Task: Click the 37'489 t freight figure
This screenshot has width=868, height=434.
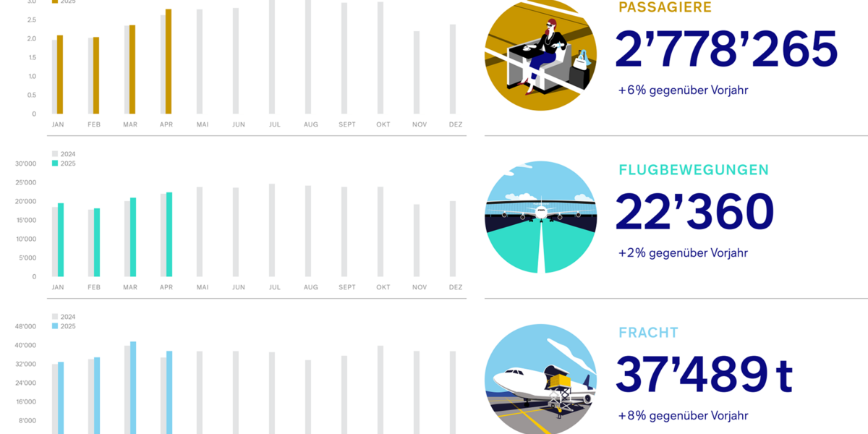Action: coord(704,375)
